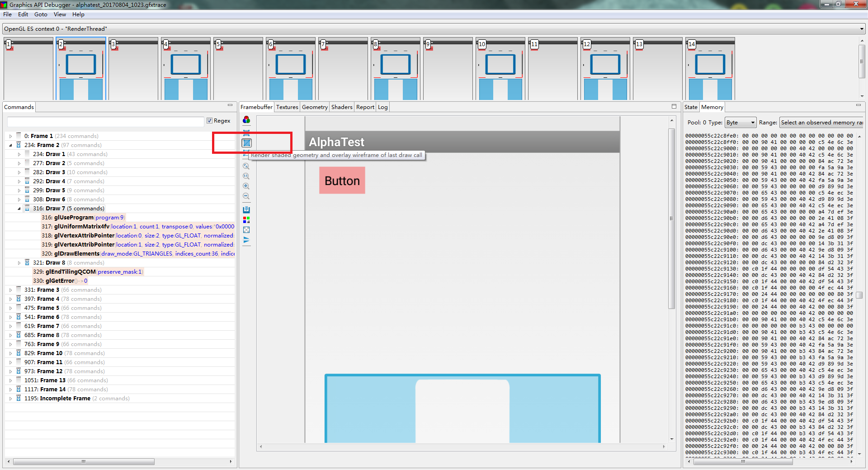Switch to the Textures tab
Image resolution: width=868 pixels, height=470 pixels.
click(x=287, y=107)
